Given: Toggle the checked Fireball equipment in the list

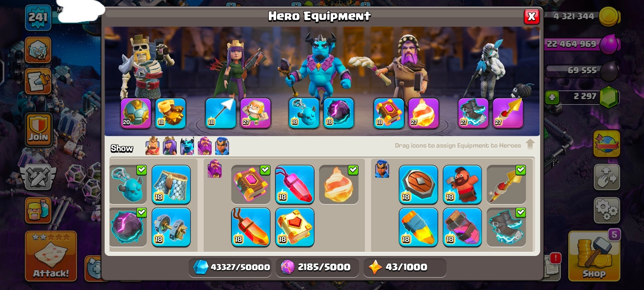Looking at the screenshot, I should [x=339, y=185].
